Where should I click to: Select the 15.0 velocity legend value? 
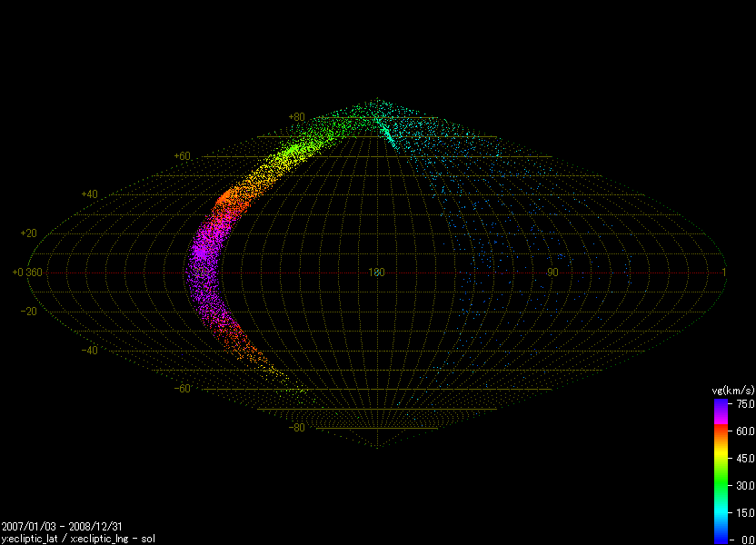745,512
